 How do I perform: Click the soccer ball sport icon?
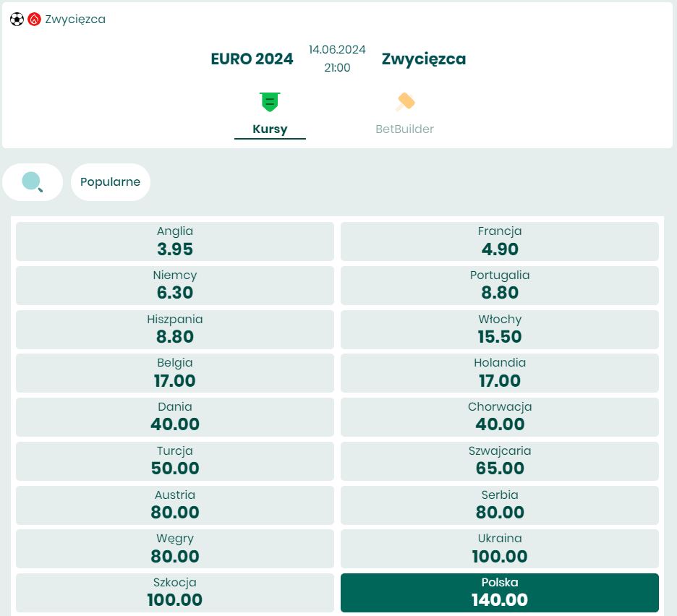click(x=17, y=20)
